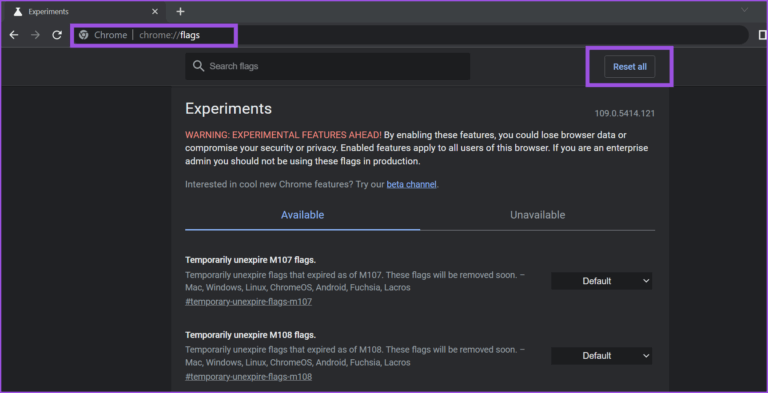Viewport: 768px width, 393px height.
Task: Open the beta channel link
Action: (411, 185)
